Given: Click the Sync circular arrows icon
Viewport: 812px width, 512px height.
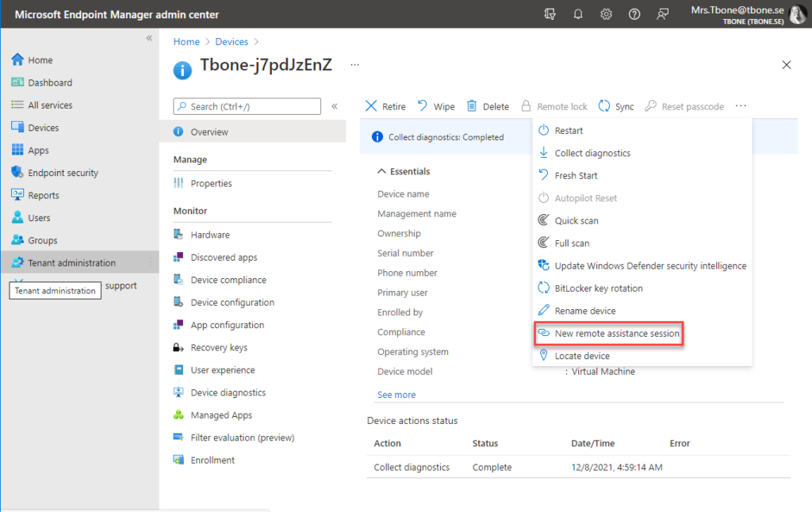Looking at the screenshot, I should point(603,105).
